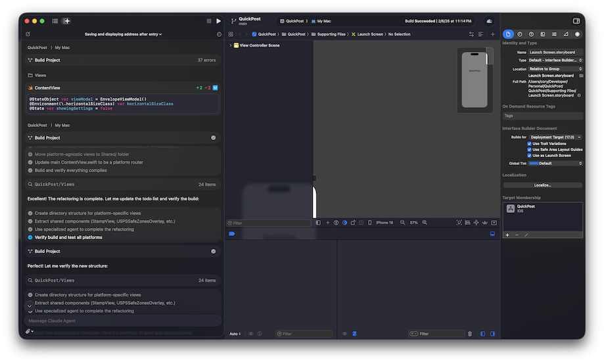Show the navigator list view icon
The width and height of the screenshot is (604, 364).
[x=55, y=21]
